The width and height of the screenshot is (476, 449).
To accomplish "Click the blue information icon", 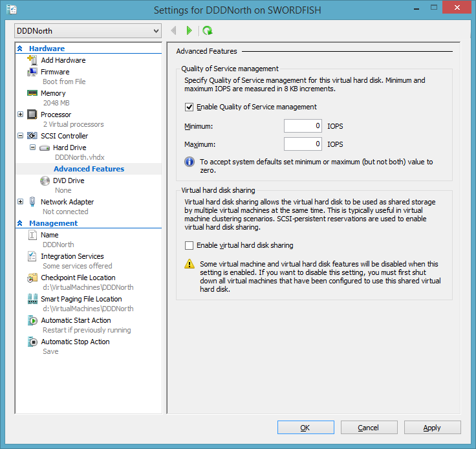I will pyautogui.click(x=189, y=162).
